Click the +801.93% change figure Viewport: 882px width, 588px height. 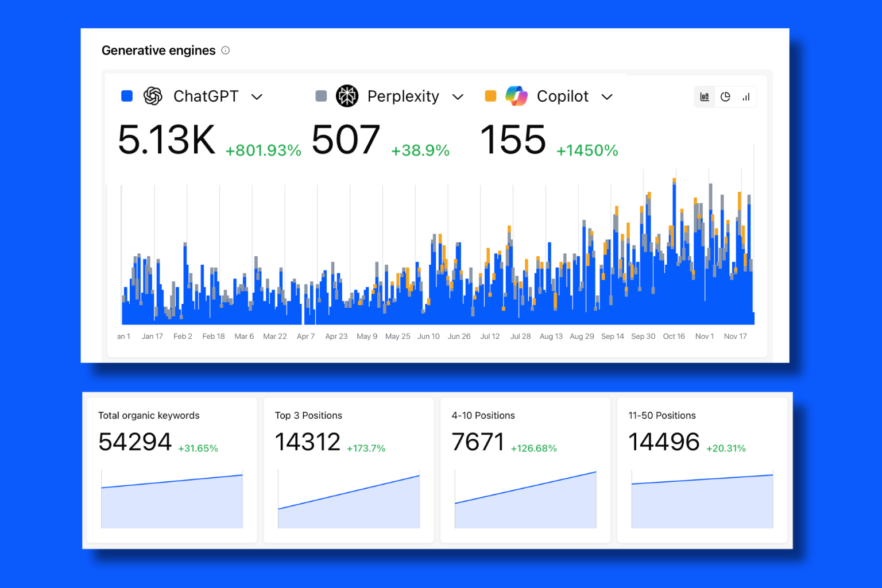(x=263, y=150)
